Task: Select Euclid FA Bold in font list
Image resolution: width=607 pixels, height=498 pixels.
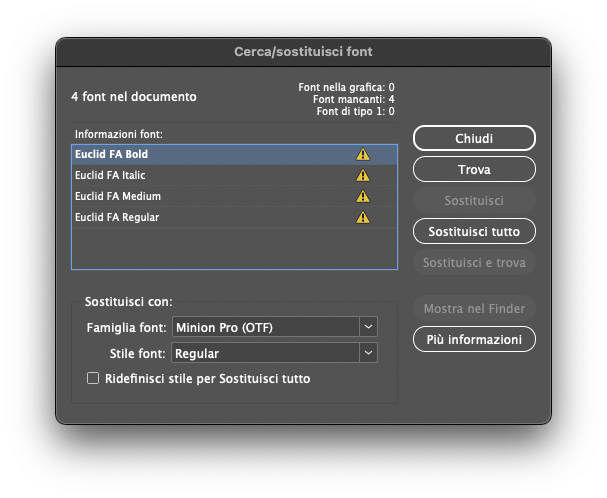Action: pos(111,155)
